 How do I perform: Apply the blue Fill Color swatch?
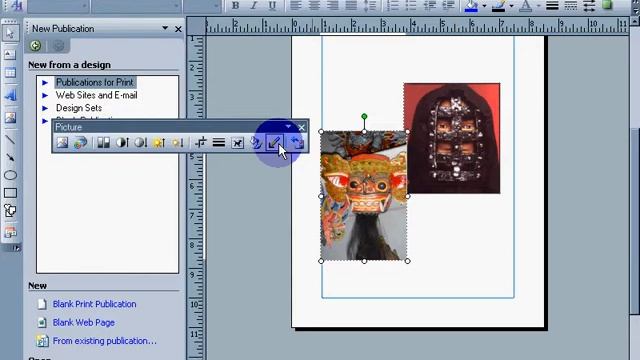471,6
